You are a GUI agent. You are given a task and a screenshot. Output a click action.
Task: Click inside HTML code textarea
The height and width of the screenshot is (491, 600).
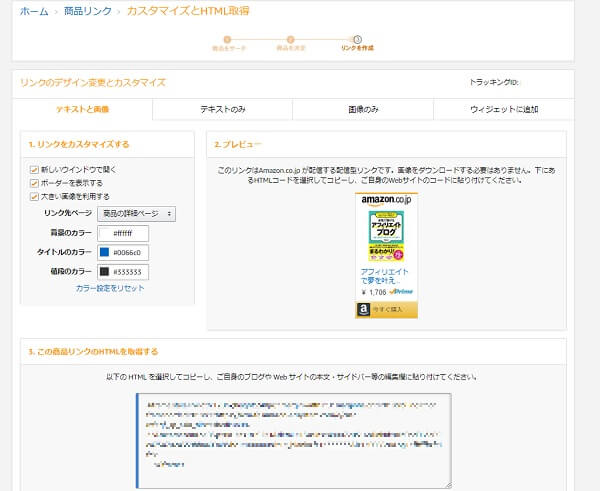294,440
